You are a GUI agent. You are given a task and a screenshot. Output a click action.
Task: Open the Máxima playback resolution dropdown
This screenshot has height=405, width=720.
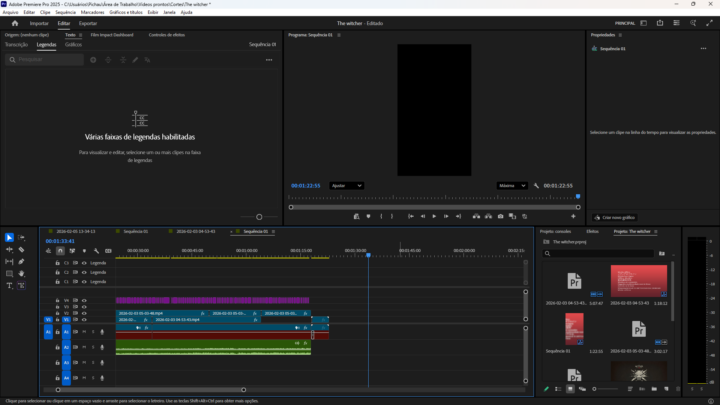tap(511, 185)
